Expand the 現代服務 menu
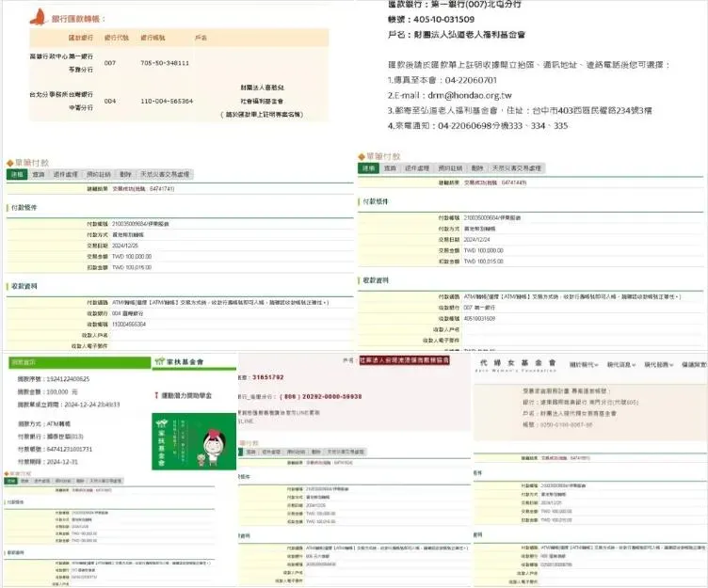This screenshot has width=708, height=588. (x=659, y=365)
